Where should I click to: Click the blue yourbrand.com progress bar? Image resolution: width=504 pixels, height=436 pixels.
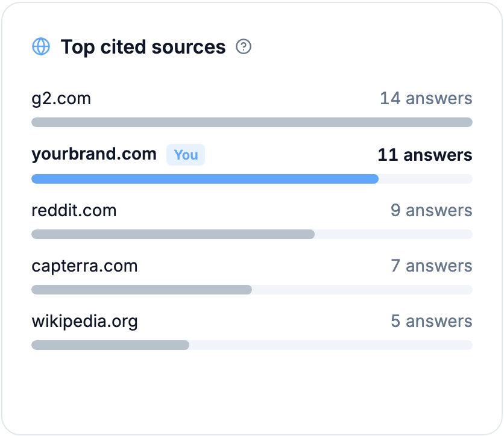pyautogui.click(x=205, y=179)
